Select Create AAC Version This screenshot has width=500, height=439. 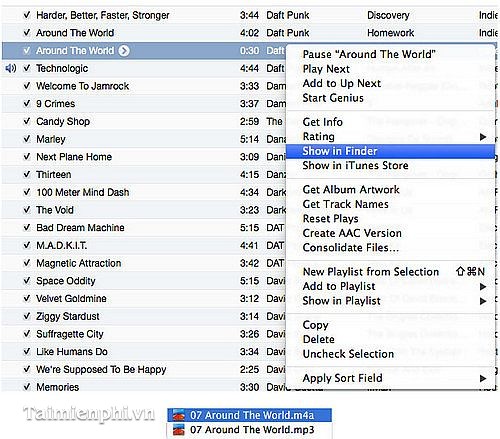click(352, 233)
